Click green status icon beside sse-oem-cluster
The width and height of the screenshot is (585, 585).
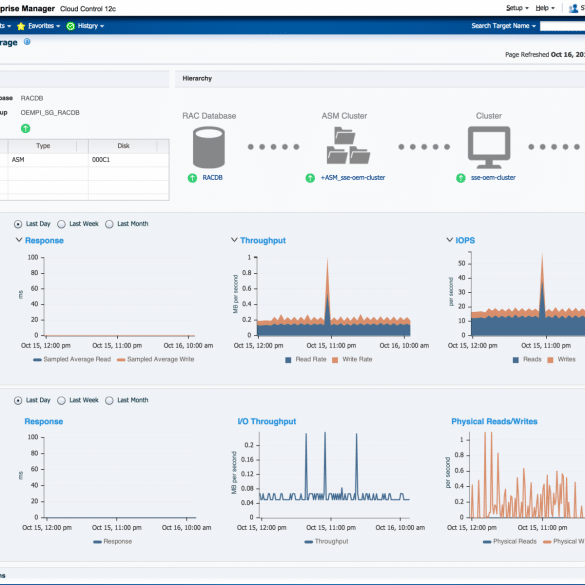pos(461,178)
